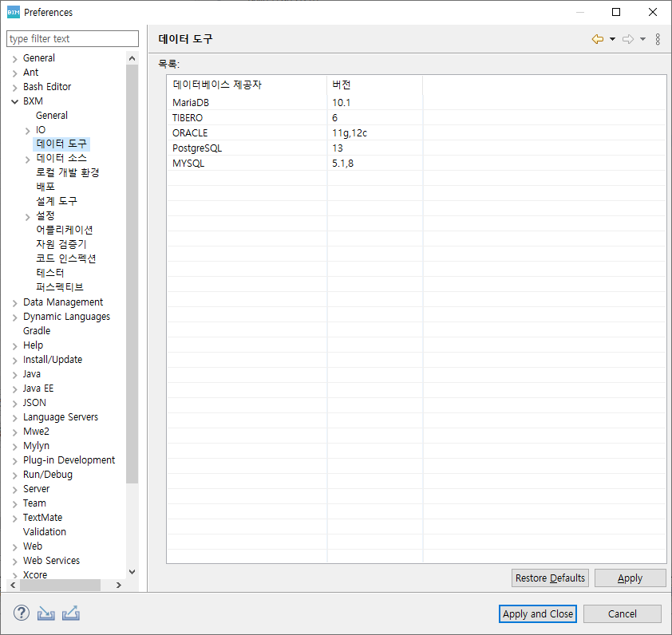
Task: Click the tree's vertical scrollbar down arrow
Action: (132, 572)
